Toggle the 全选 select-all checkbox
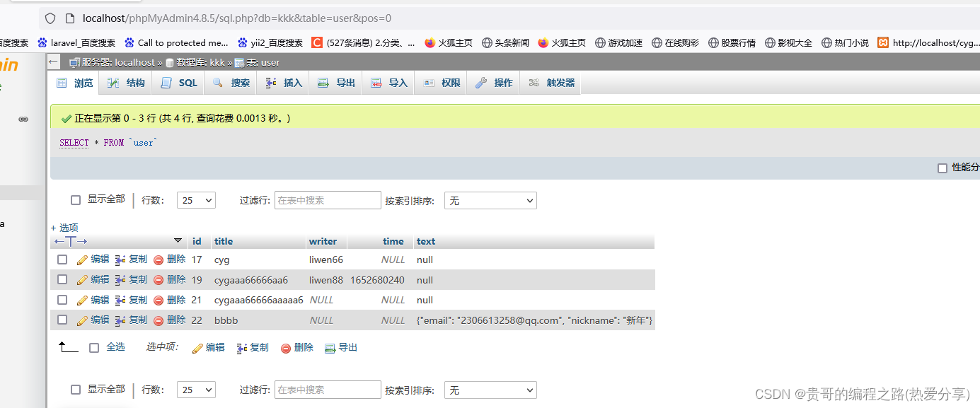 pos(94,347)
